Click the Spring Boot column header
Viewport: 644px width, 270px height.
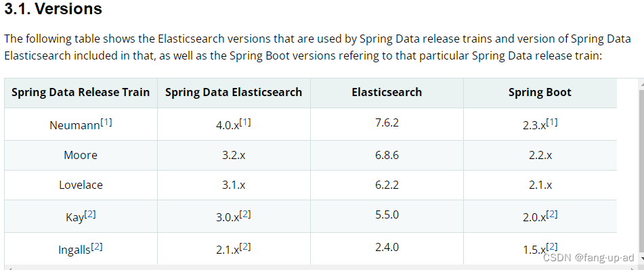540,92
